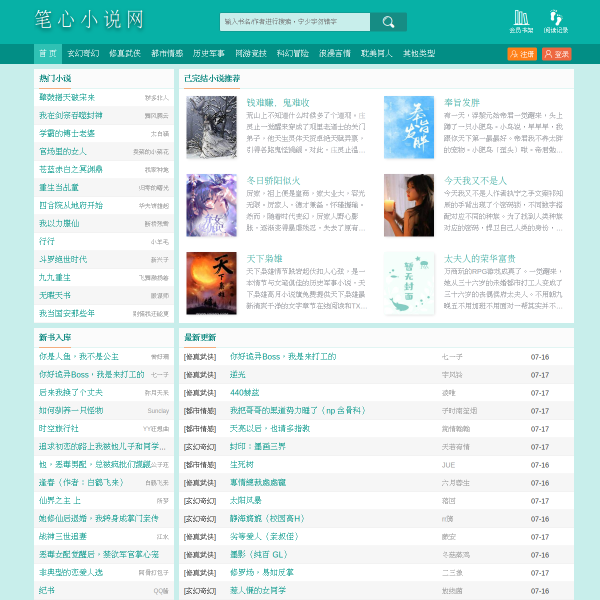Open latest update 太阳风暴

(x=245, y=501)
